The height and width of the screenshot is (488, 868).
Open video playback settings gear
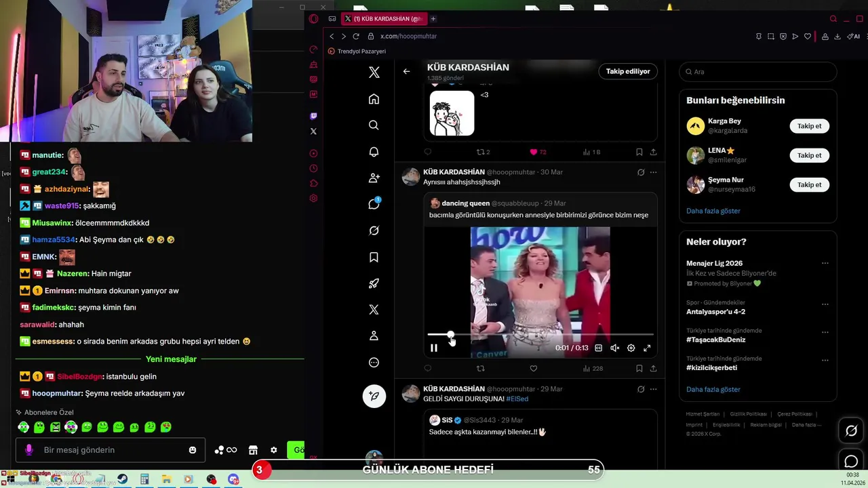coord(631,348)
